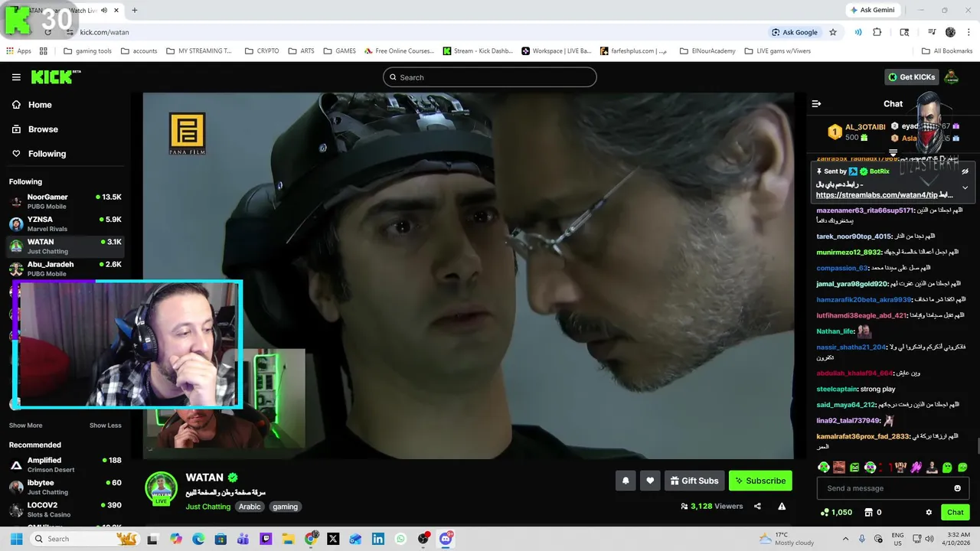Viewport: 980px width, 551px height.
Task: Click the emoji picker in message box
Action: tap(957, 488)
